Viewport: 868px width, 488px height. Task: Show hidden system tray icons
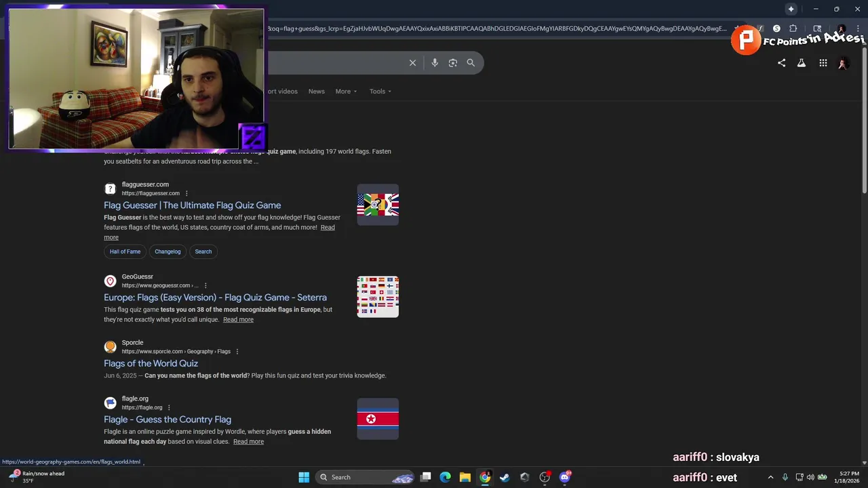770,477
